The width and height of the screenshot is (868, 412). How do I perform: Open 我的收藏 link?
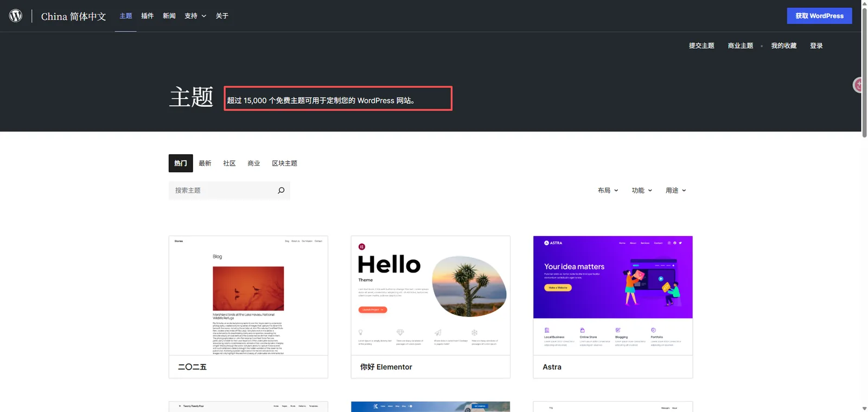tap(784, 46)
